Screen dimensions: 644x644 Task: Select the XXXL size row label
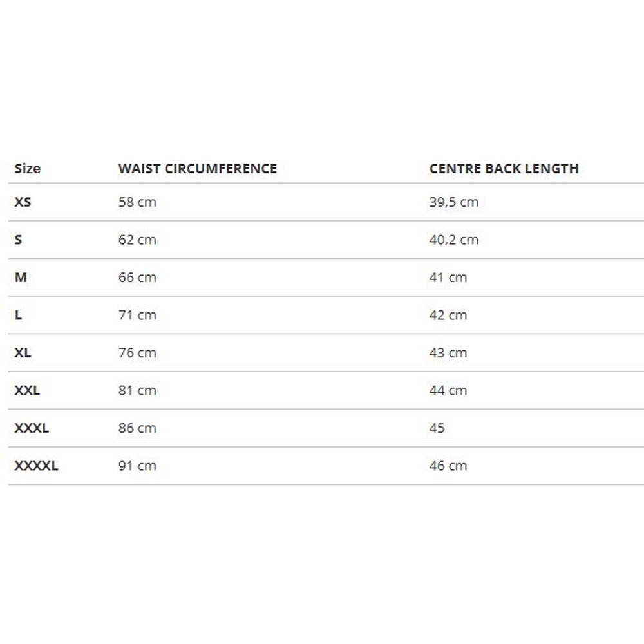click(x=32, y=428)
